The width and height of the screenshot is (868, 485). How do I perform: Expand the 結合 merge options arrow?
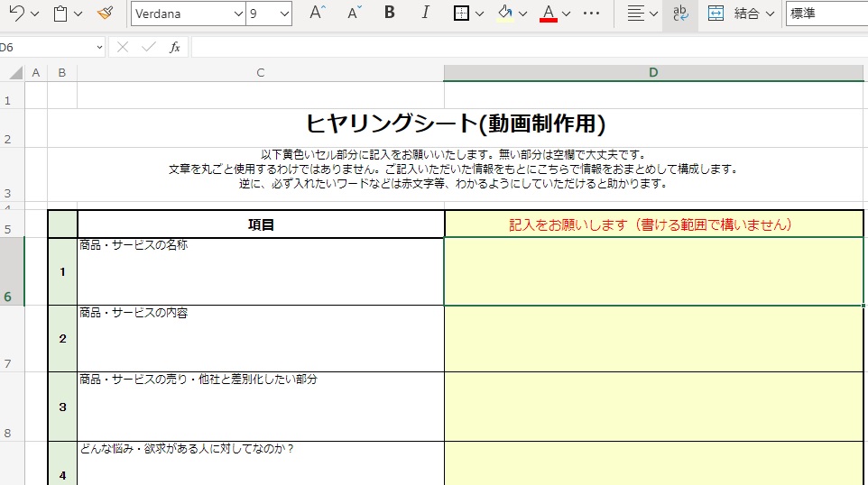770,14
